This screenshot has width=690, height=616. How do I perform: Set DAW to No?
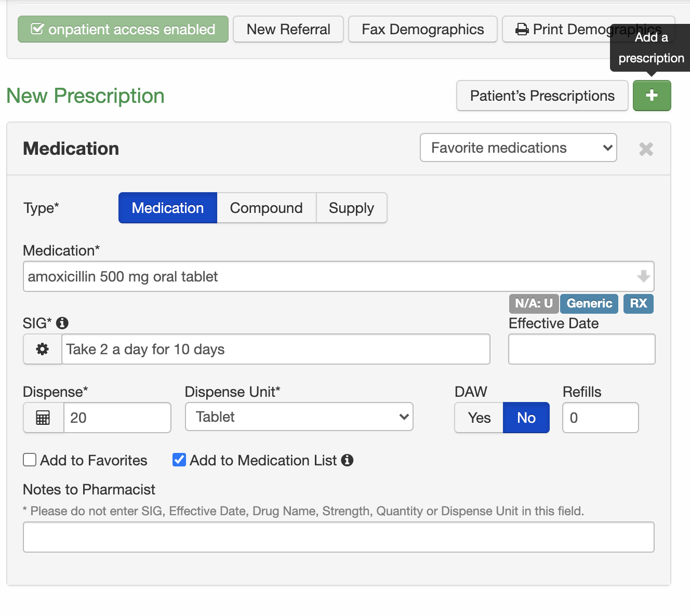[x=526, y=418]
